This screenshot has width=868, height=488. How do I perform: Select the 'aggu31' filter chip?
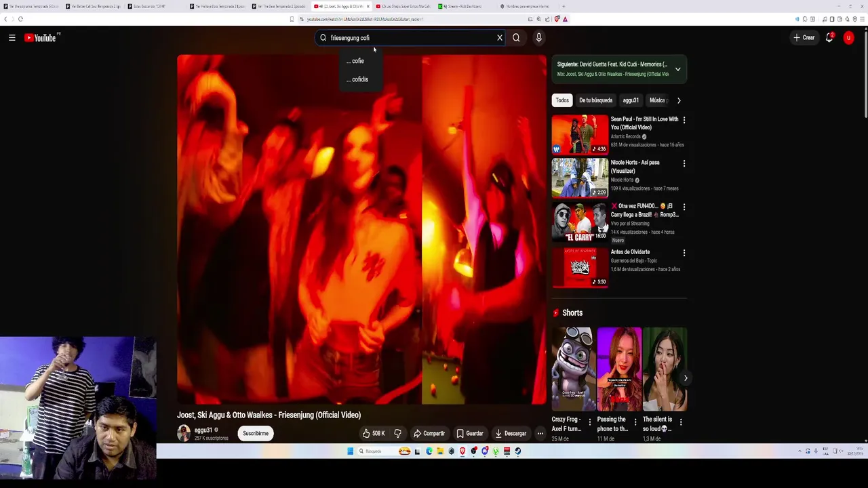[631, 100]
